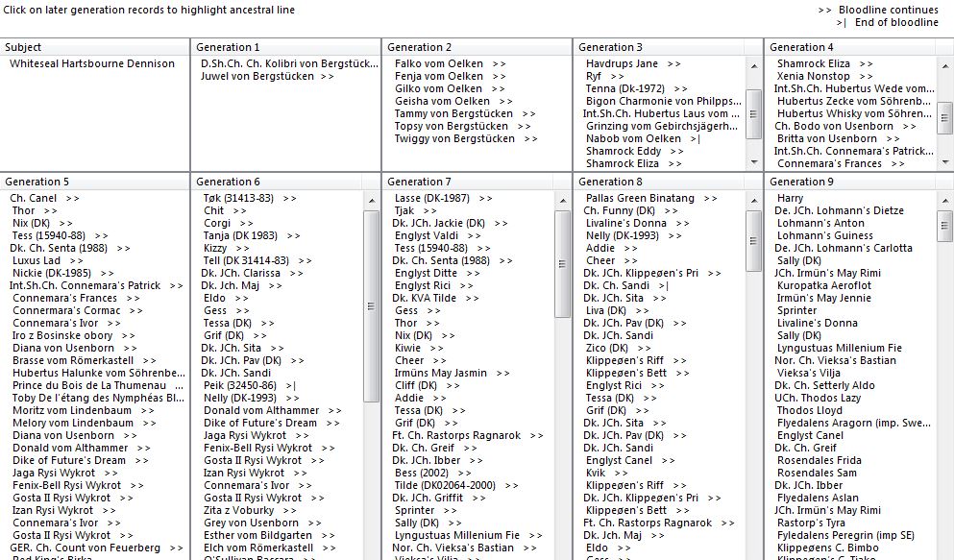Click the Generation 2 column header
The image size is (954, 560).
477,47
